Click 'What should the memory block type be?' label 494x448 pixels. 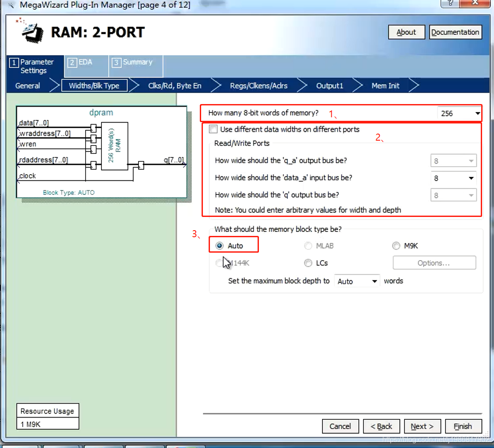tap(278, 229)
